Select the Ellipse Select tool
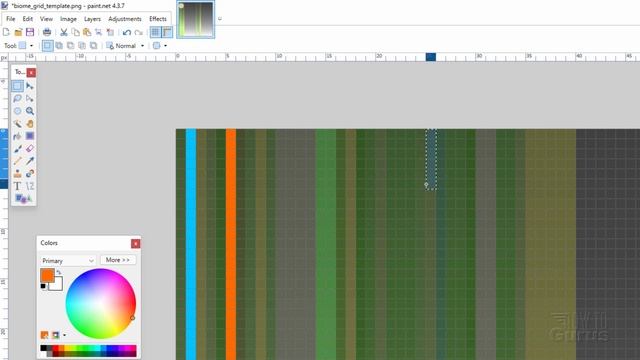 pyautogui.click(x=17, y=111)
